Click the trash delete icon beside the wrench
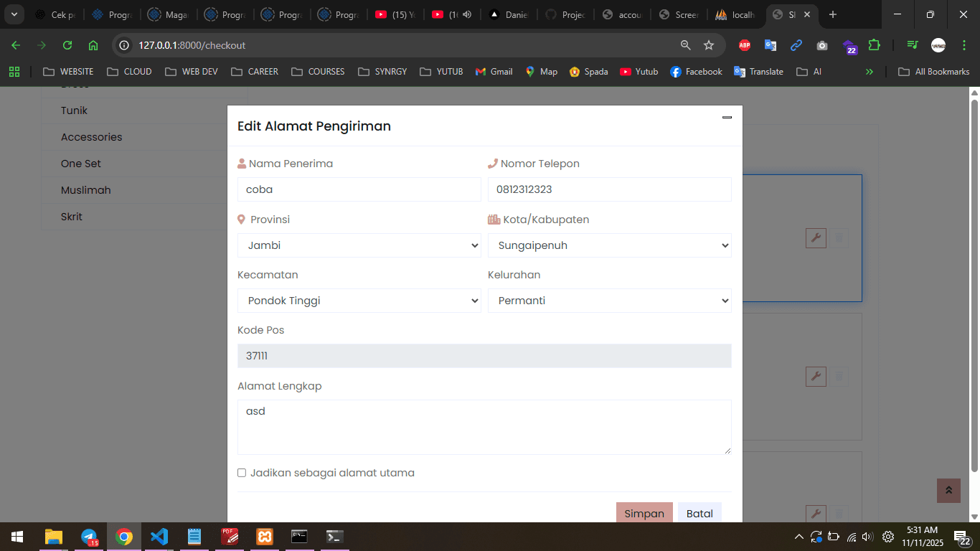The height and width of the screenshot is (551, 980). coord(838,238)
